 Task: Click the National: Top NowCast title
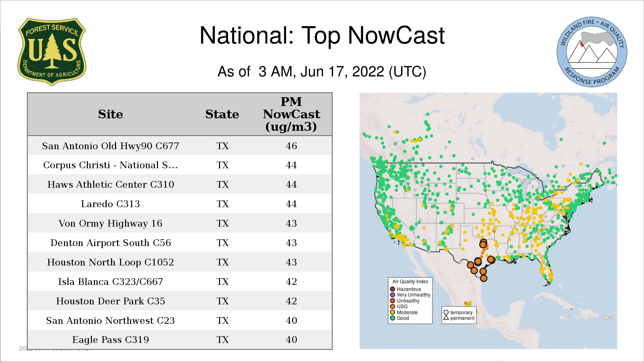pyautogui.click(x=322, y=36)
